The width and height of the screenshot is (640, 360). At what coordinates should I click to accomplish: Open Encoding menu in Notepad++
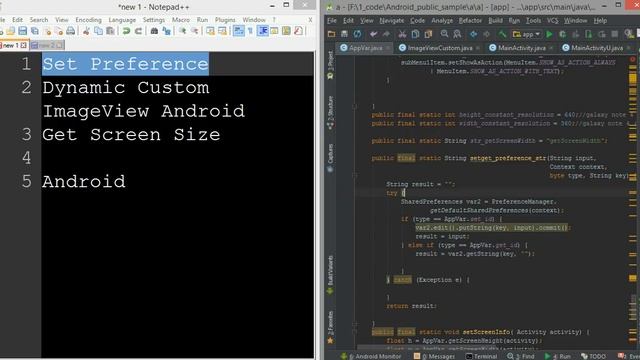point(88,20)
